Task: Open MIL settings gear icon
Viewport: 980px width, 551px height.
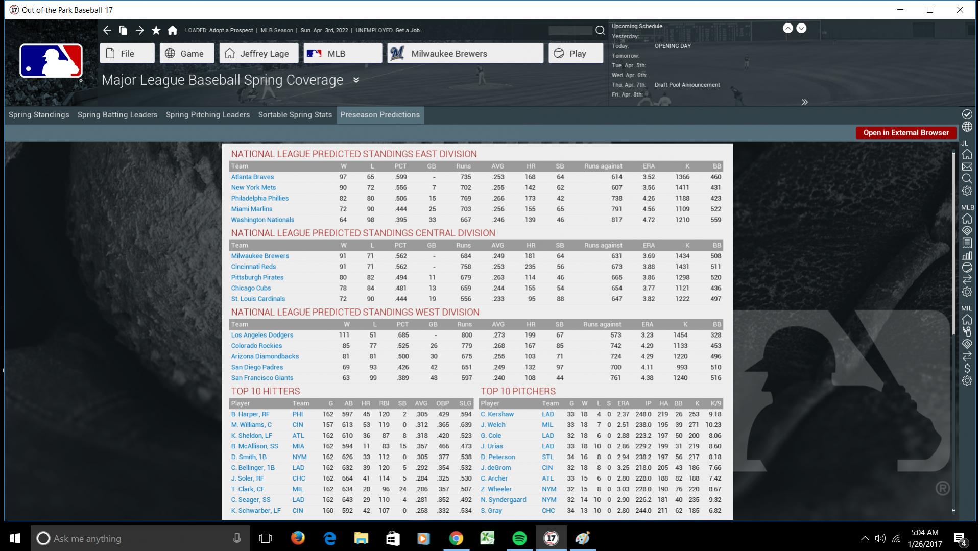Action: tap(967, 381)
